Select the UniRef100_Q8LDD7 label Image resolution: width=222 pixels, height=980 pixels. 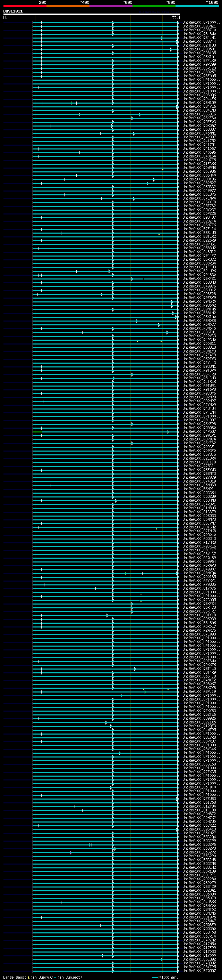click(x=199, y=420)
